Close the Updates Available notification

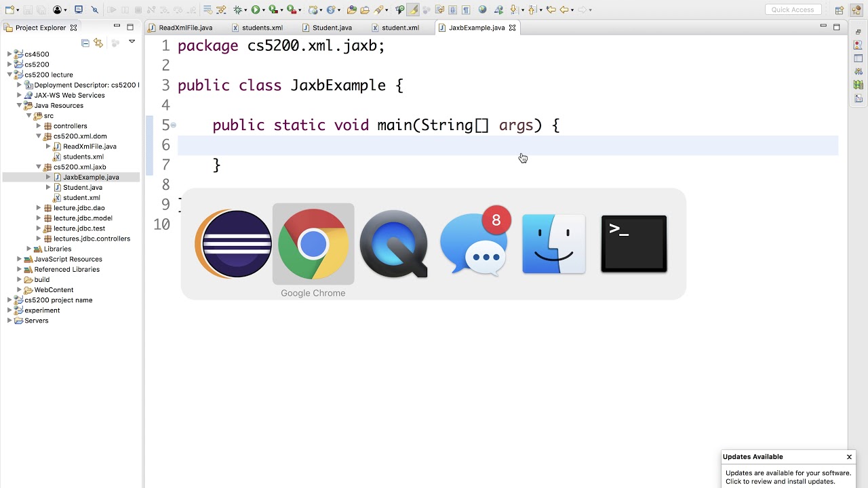pyautogui.click(x=849, y=457)
